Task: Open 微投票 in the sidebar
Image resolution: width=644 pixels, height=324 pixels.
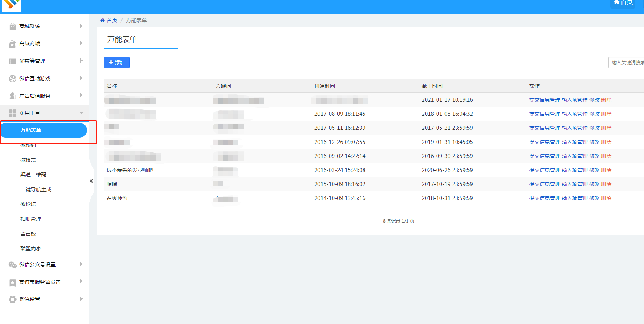Action: 28,160
